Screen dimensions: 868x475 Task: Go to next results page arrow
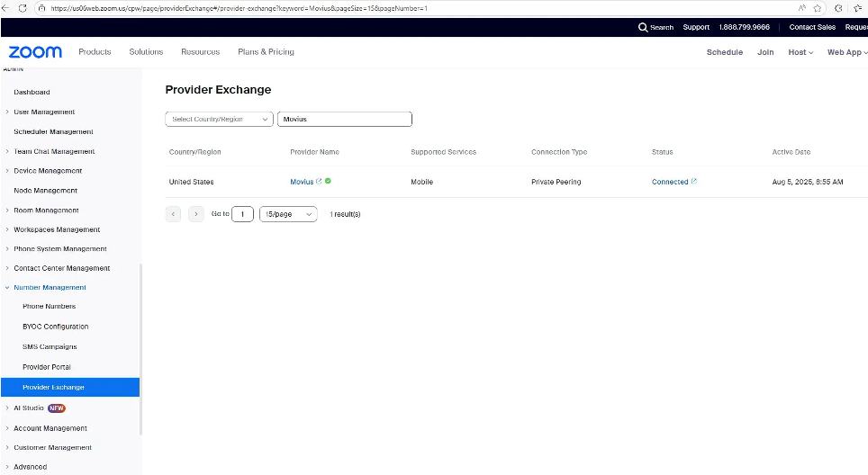196,214
